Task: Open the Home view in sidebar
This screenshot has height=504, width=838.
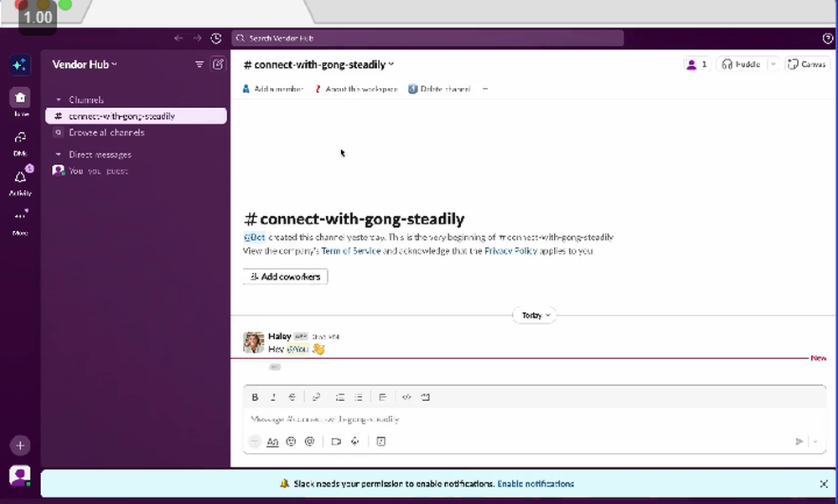Action: [20, 98]
